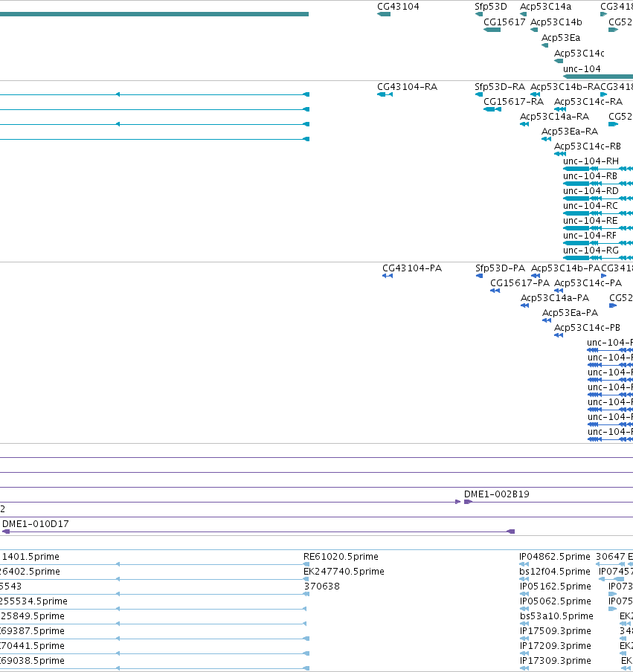The width and height of the screenshot is (633, 672).
Task: Click the CG43104-RA transcript glyph
Action: coord(385,94)
